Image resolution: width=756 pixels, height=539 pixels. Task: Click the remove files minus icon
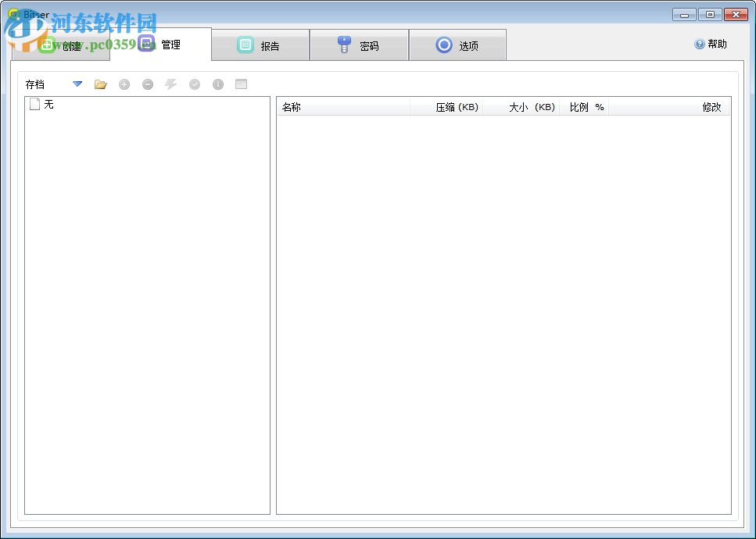[148, 84]
